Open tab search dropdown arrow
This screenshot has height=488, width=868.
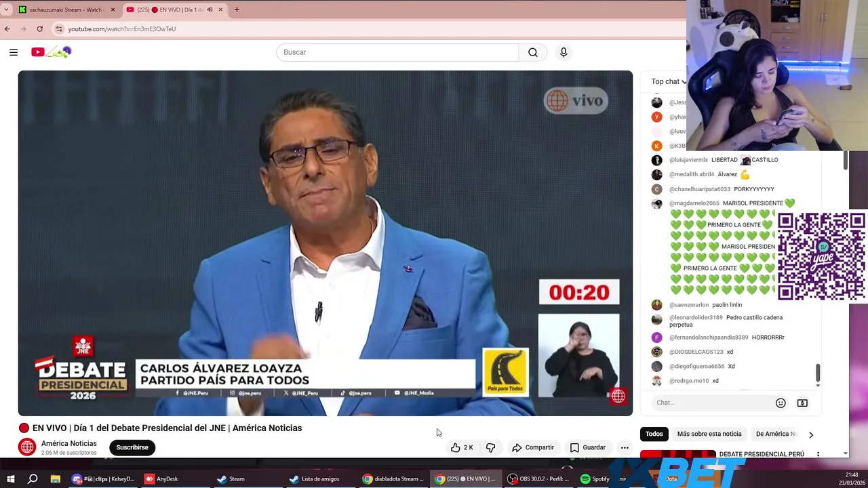click(x=6, y=9)
